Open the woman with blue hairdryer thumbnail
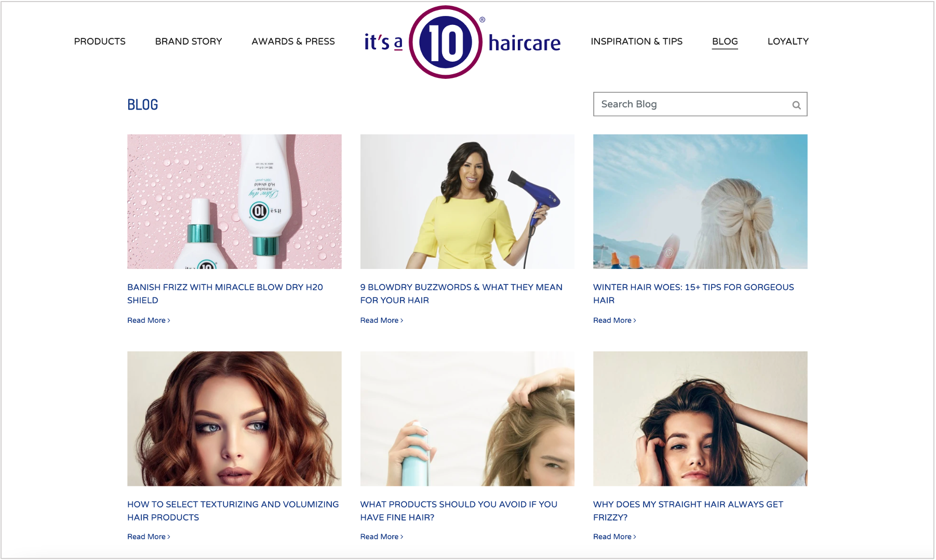The height and width of the screenshot is (560, 936). 467,201
